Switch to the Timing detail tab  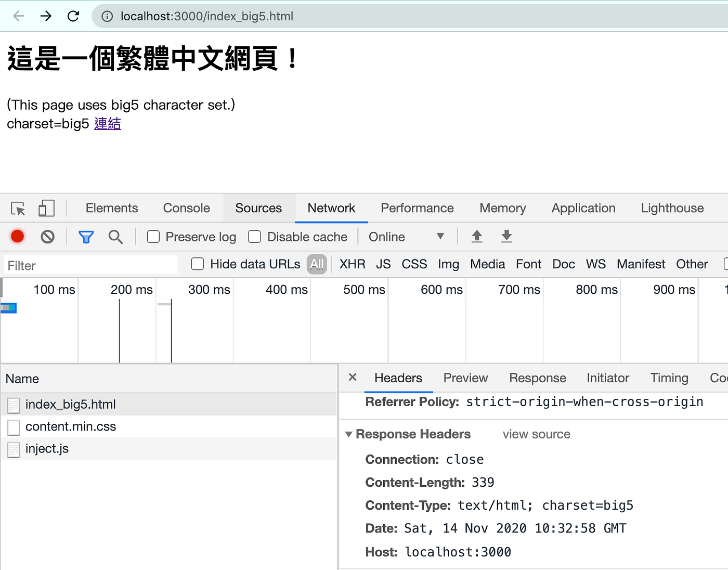[669, 378]
